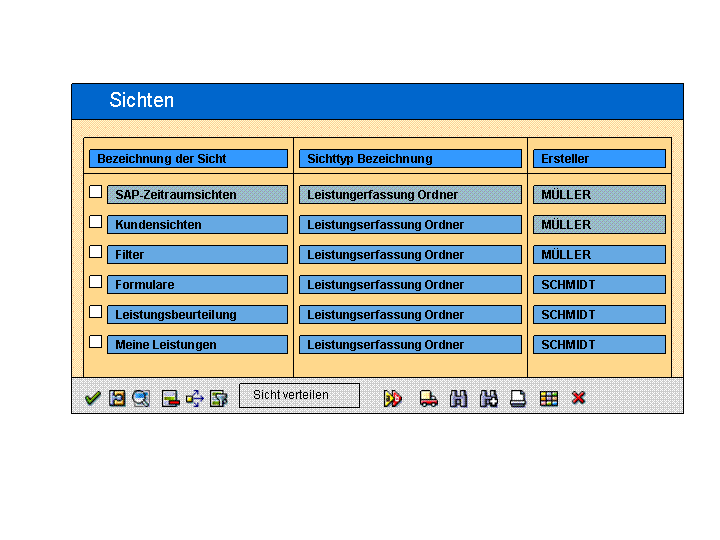Select the Kundensichten entry
Screen dimensions: 720x540
(x=197, y=225)
